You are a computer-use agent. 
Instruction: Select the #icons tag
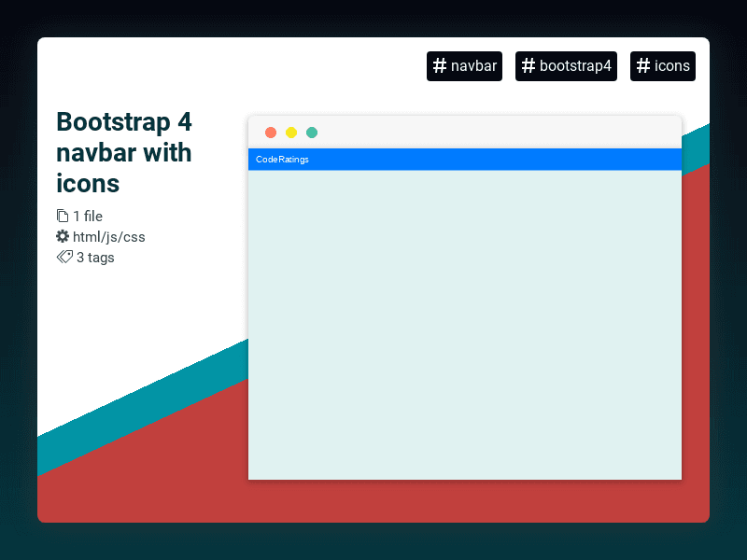click(x=663, y=66)
